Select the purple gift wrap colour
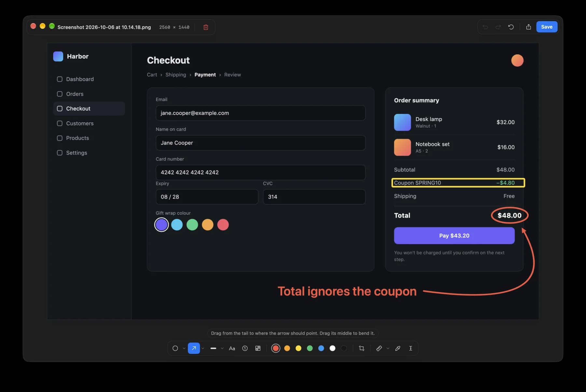Viewport: 586px width, 392px height. tap(161, 225)
